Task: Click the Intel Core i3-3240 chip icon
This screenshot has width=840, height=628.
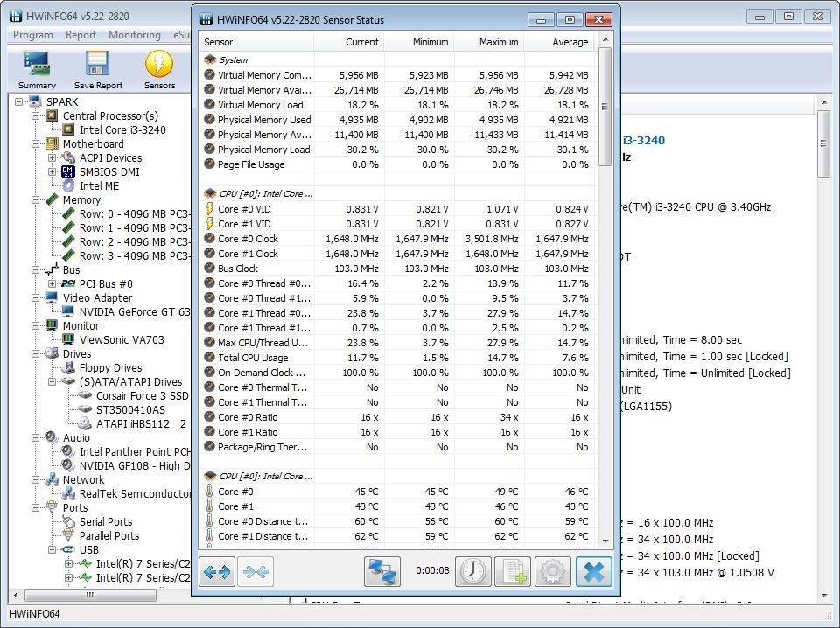Action: point(68,129)
